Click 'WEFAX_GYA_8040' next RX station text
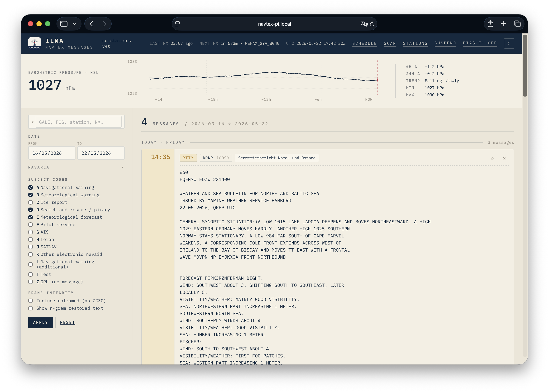The image size is (549, 392). pos(262,43)
